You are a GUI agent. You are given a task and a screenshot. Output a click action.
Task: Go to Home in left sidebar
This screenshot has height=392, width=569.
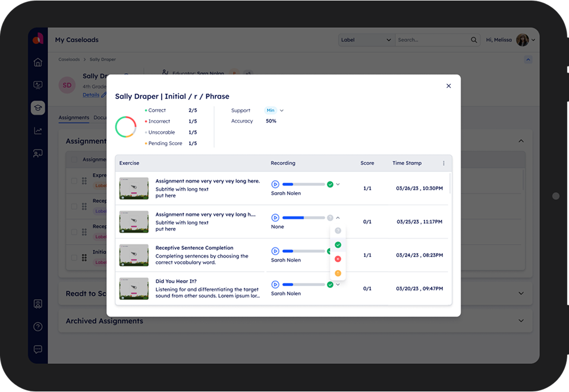[38, 62]
